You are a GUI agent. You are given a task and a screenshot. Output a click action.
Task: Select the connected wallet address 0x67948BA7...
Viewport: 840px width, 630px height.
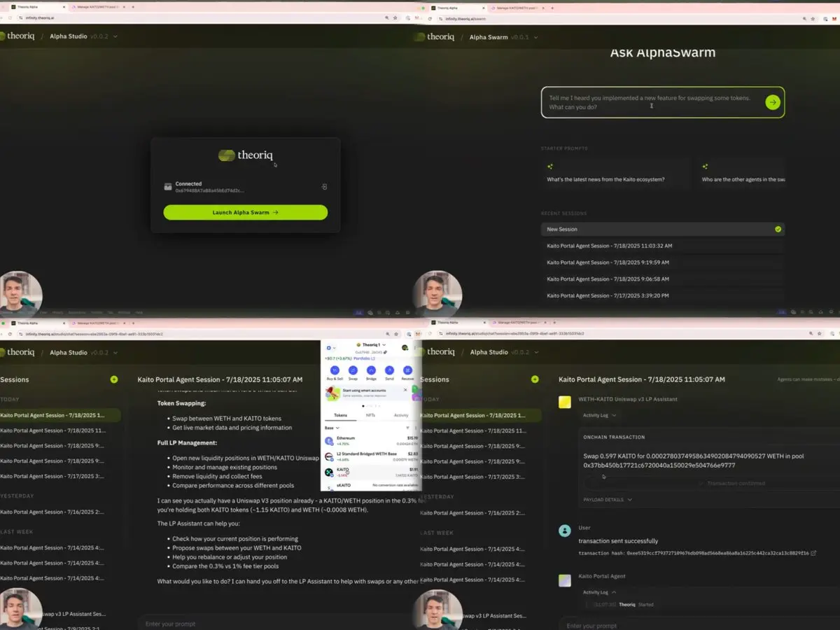pos(210,190)
